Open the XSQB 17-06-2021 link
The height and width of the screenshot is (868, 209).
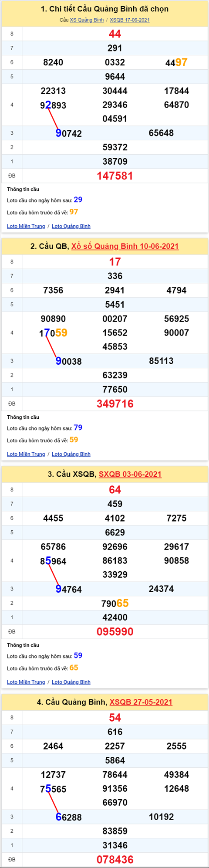[130, 20]
